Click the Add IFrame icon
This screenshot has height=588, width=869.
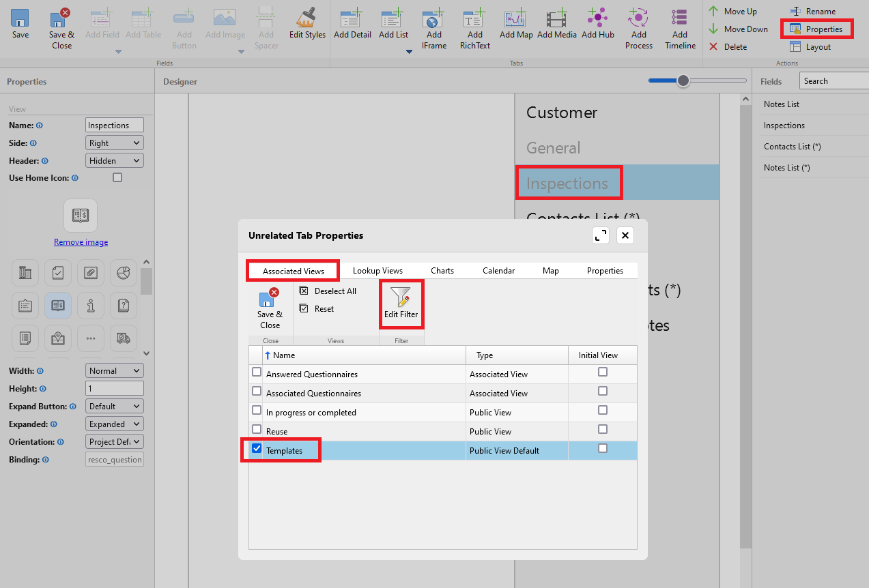coord(434,18)
